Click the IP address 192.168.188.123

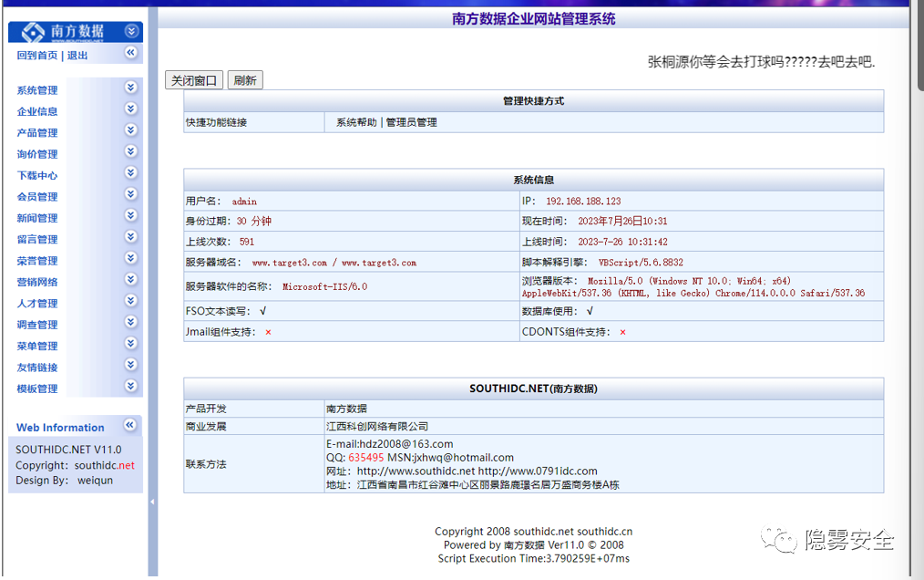pos(583,202)
